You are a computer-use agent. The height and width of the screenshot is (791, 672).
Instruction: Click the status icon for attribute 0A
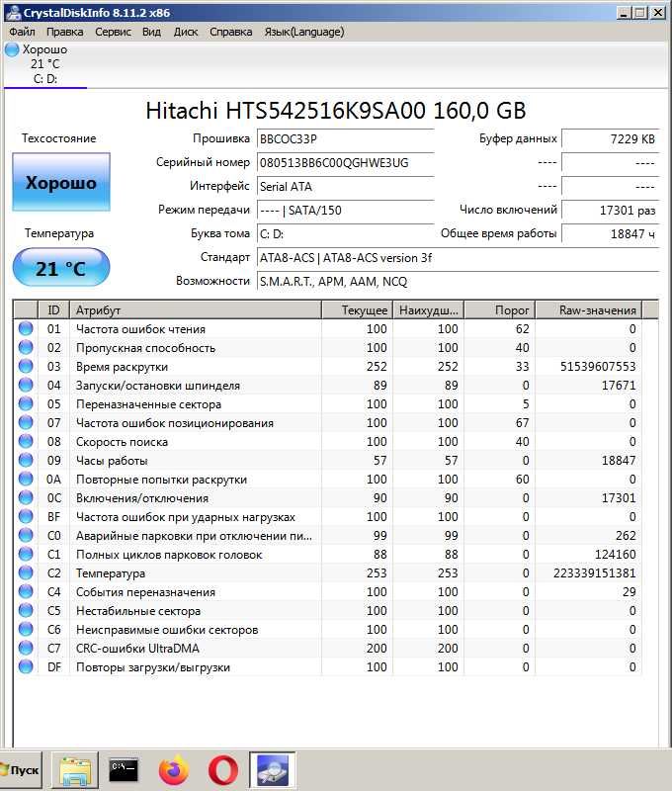26,479
